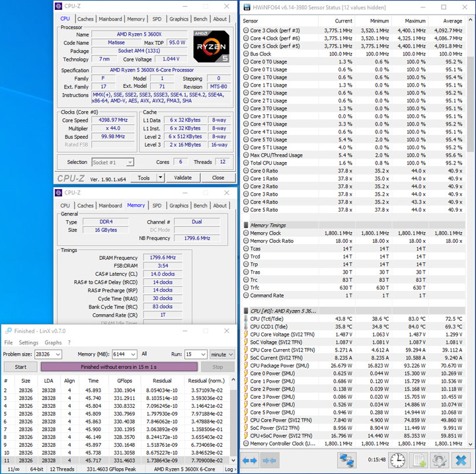
Task: Click the lightning icon beside Core 0 Power (SMU)
Action: tap(246, 374)
